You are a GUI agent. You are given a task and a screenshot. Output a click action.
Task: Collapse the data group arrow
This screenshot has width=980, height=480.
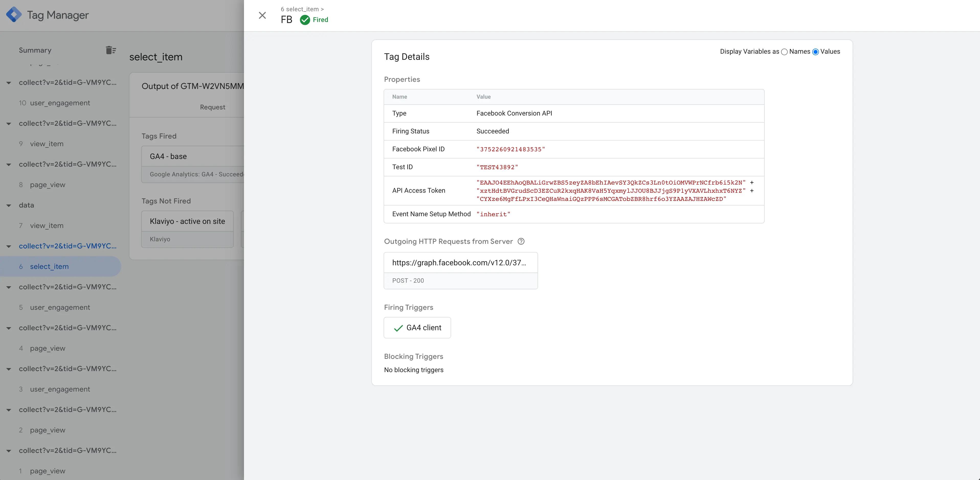[9, 205]
